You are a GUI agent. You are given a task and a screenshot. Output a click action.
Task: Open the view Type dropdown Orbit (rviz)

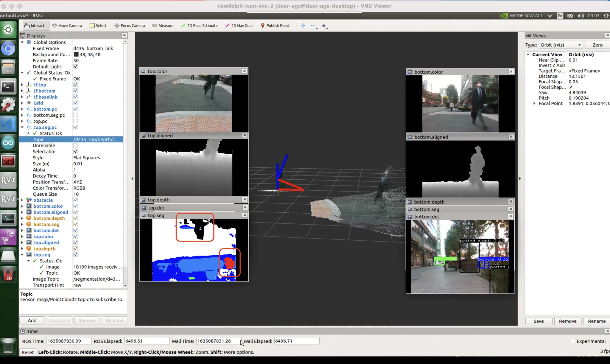point(561,45)
